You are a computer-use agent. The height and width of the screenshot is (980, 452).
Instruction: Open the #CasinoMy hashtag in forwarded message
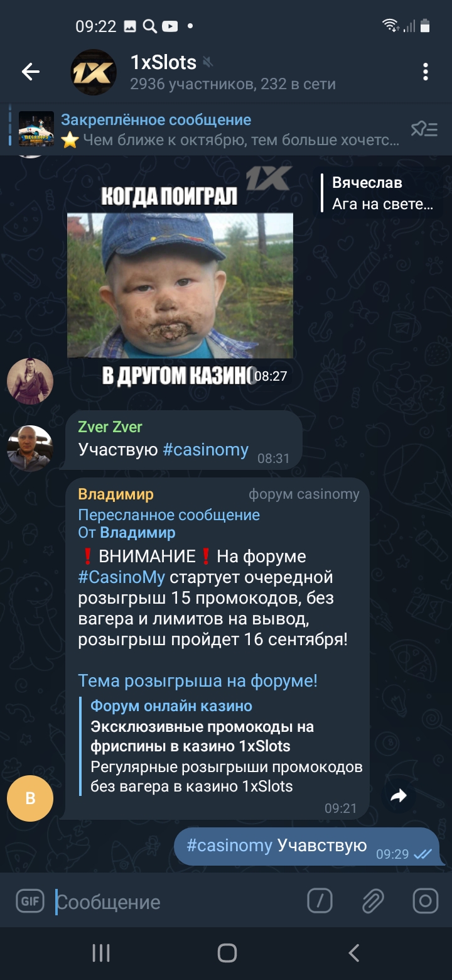pos(119,577)
